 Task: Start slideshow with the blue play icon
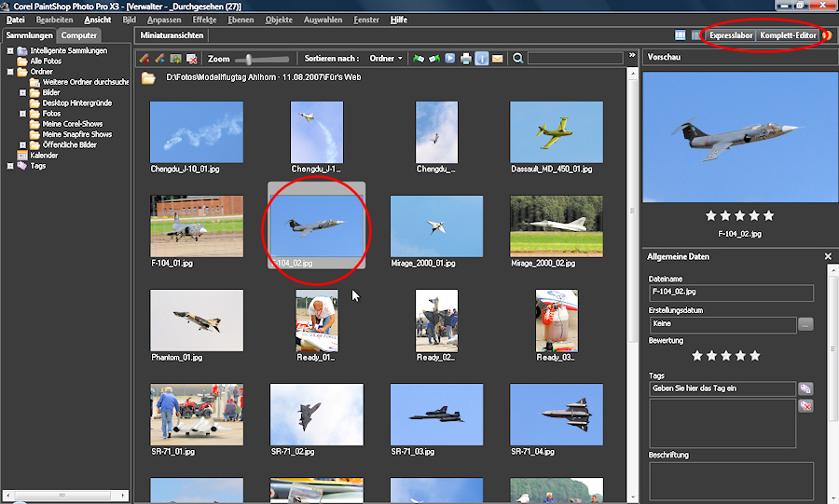[450, 59]
